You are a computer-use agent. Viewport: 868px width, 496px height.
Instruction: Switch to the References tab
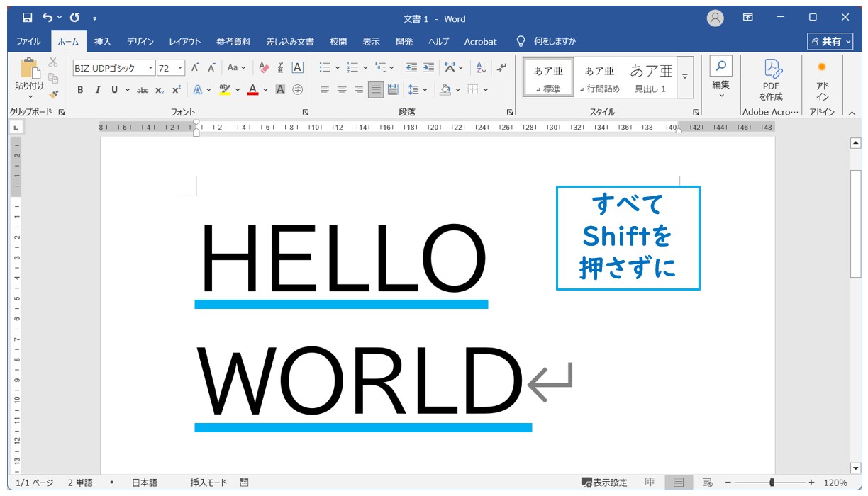(233, 41)
